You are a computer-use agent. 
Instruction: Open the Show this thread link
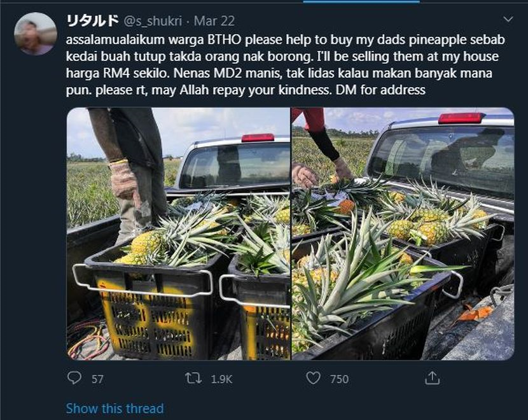[x=115, y=408]
